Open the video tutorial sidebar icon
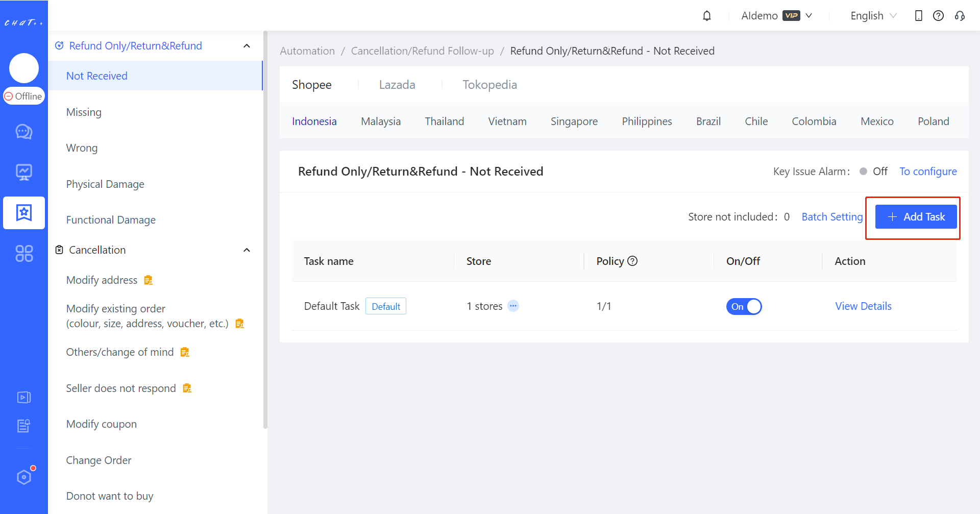980x514 pixels. (x=24, y=397)
